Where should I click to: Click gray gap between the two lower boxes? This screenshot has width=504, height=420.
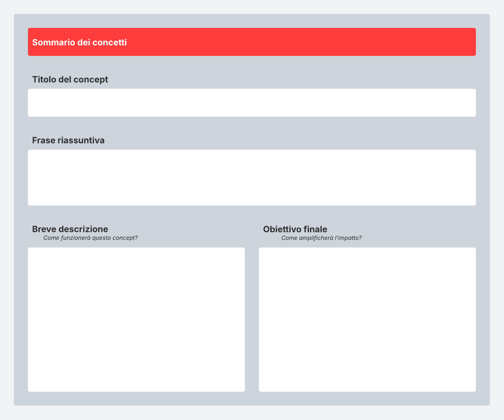(x=252, y=320)
